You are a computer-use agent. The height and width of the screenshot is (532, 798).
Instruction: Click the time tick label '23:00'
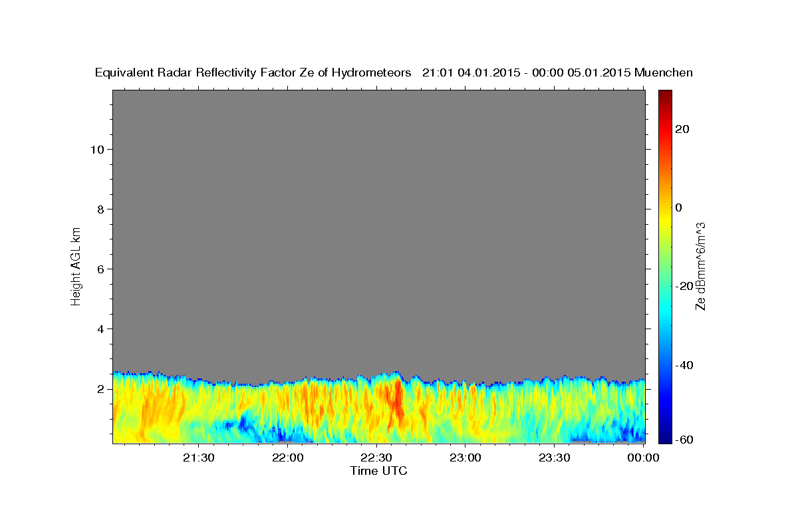click(465, 458)
